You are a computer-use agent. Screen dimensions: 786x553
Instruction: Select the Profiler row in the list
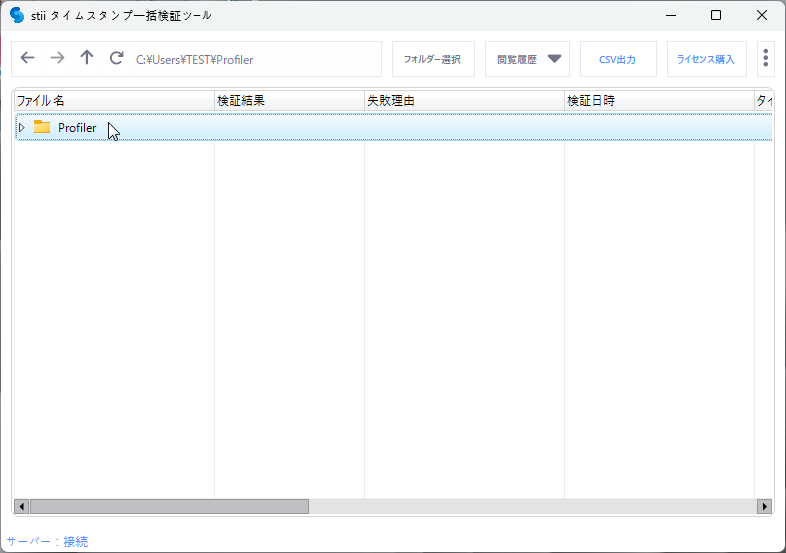click(400, 127)
